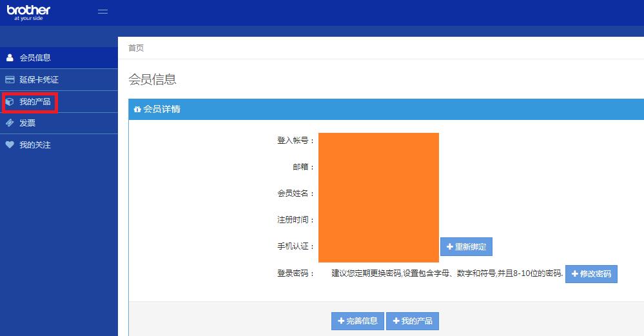Click the heart icon beside 我的关注
This screenshot has height=336, width=644.
(x=10, y=144)
